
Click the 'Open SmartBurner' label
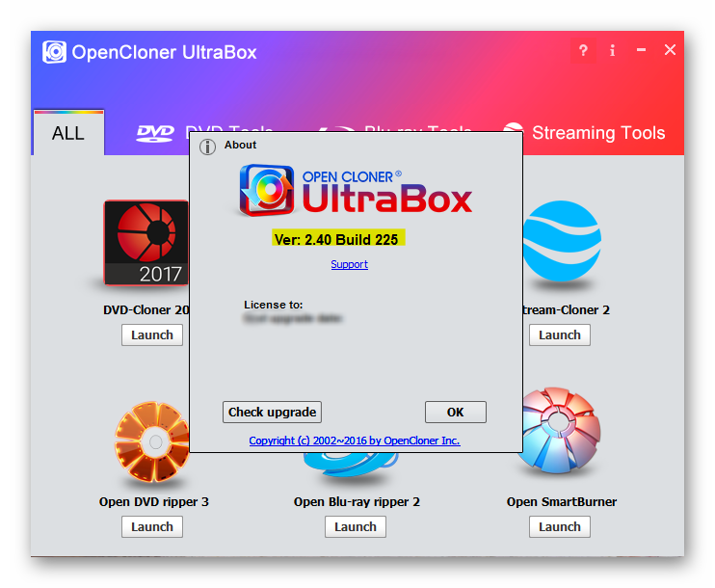pos(562,502)
